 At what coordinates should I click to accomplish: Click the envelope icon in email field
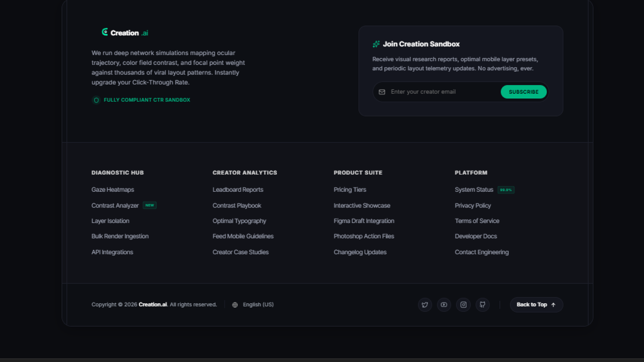point(382,92)
